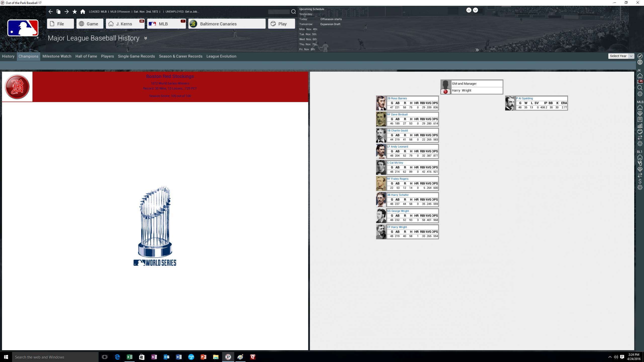Image resolution: width=644 pixels, height=362 pixels.
Task: Click the back arrow navigation icon
Action: pyautogui.click(x=51, y=12)
